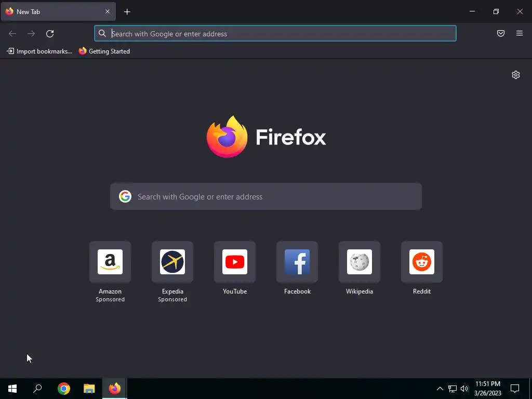Close the New Tab tab
The height and width of the screenshot is (399, 532).
tap(107, 11)
